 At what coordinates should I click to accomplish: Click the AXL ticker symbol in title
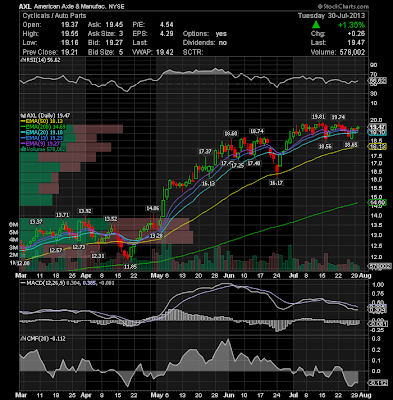point(25,6)
